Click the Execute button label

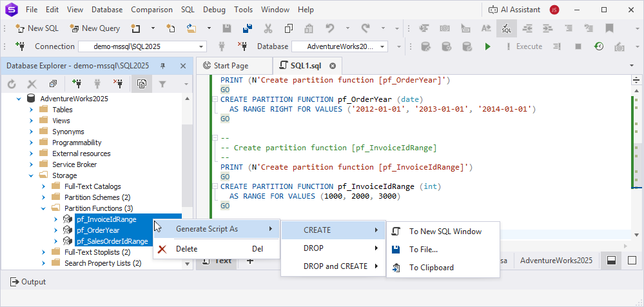(x=529, y=46)
